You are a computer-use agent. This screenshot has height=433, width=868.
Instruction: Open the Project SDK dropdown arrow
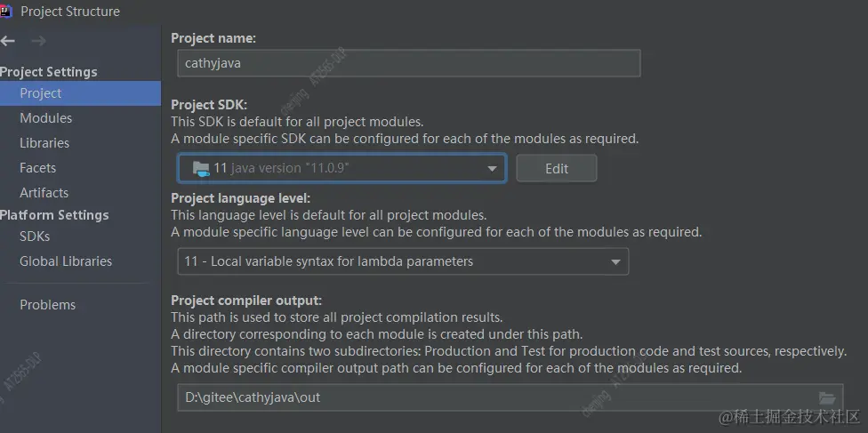(x=492, y=168)
